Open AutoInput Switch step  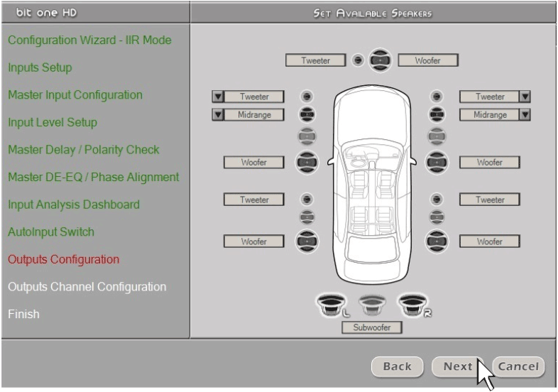pos(51,232)
